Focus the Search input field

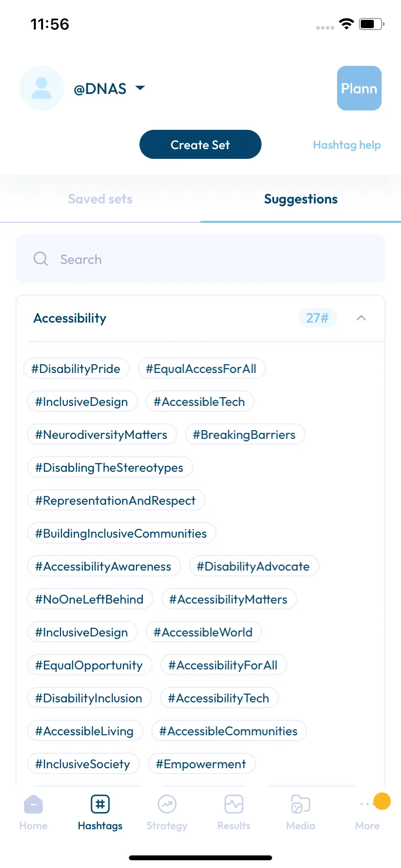[x=200, y=259]
